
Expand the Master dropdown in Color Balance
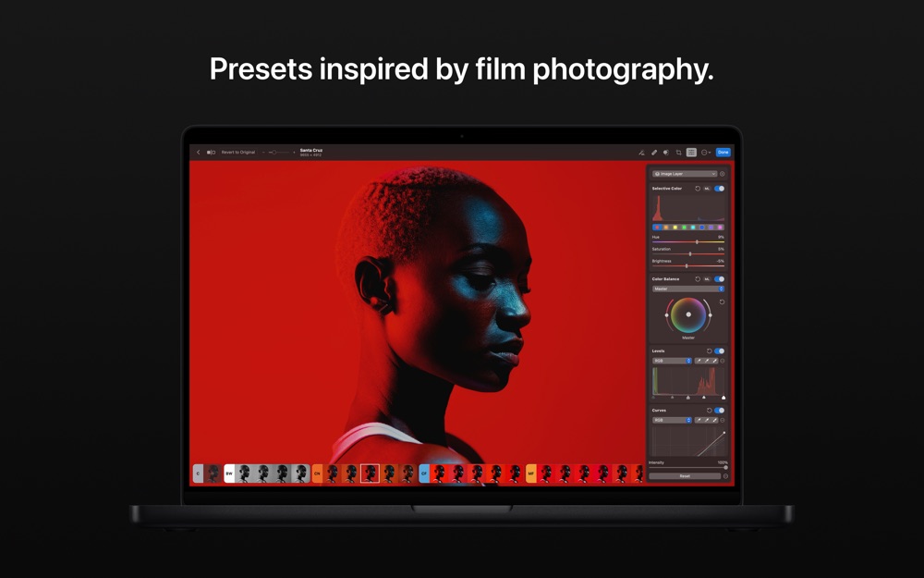click(x=688, y=289)
